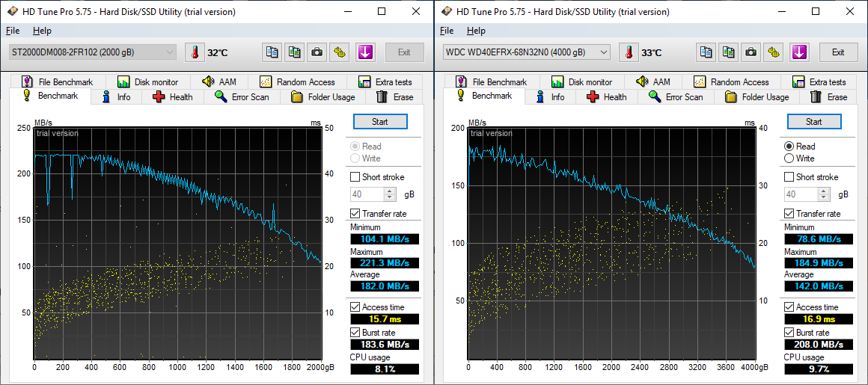Click the temperature thermometer icon in left window

(195, 52)
